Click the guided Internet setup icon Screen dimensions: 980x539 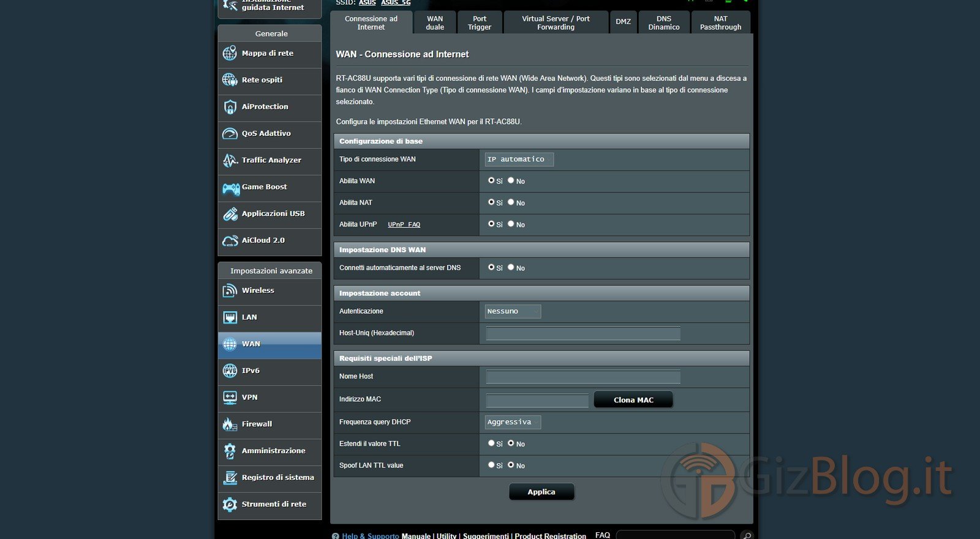tap(230, 5)
